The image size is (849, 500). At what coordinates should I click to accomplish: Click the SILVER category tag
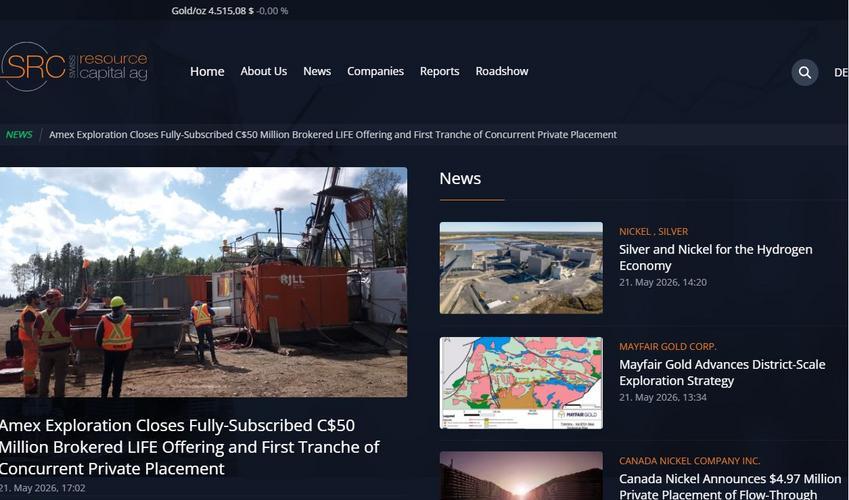(673, 231)
